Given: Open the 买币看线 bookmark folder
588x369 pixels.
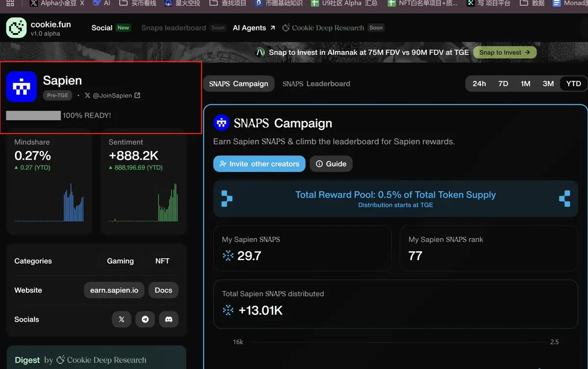Looking at the screenshot, I should click(x=137, y=3).
